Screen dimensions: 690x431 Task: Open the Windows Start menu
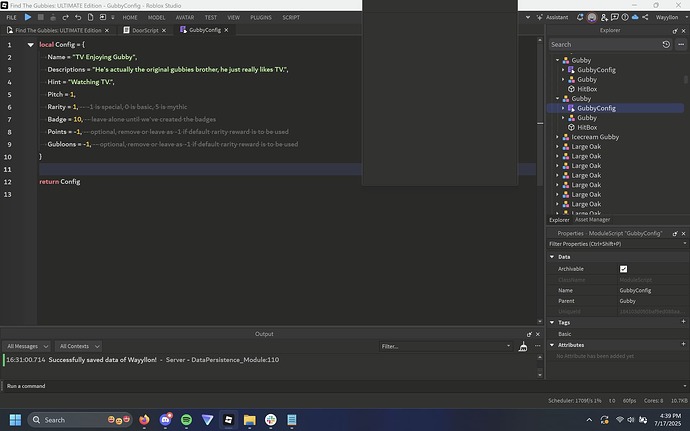[15, 420]
